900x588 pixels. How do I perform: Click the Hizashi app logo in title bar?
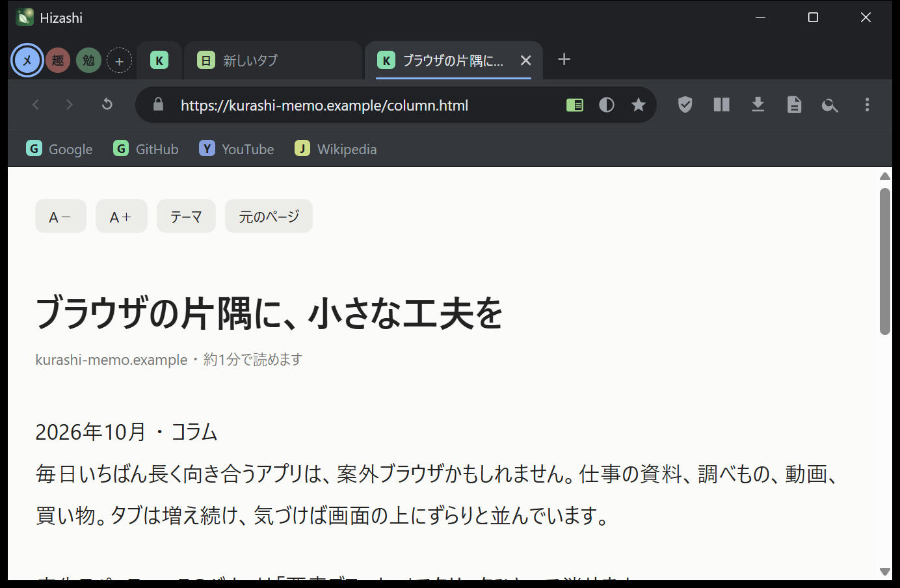[25, 18]
